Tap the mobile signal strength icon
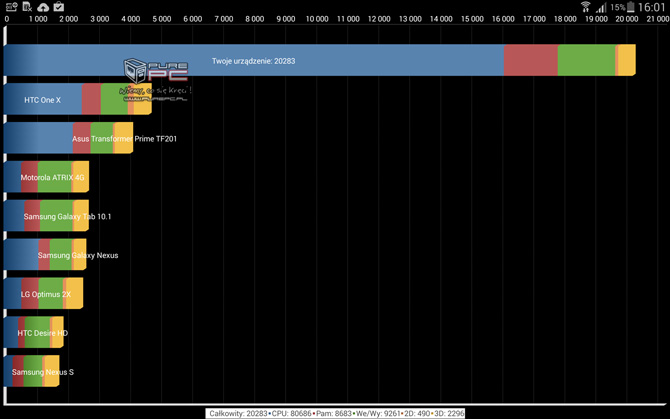 click(602, 7)
